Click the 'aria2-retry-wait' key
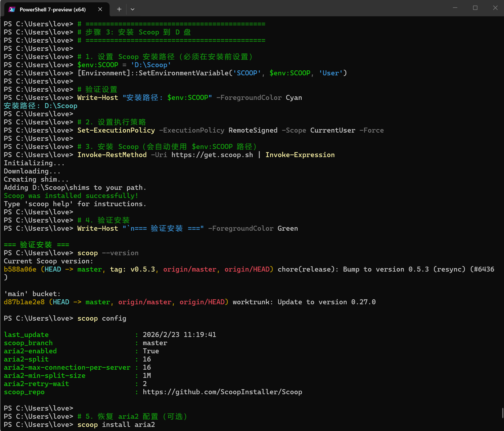 37,384
